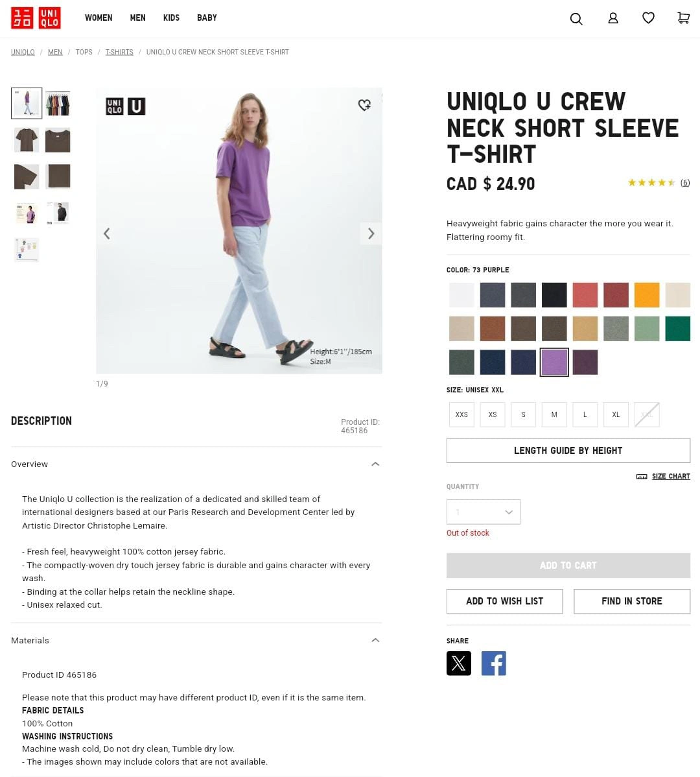Select size M option
Image resolution: width=700 pixels, height=777 pixels.
click(554, 414)
